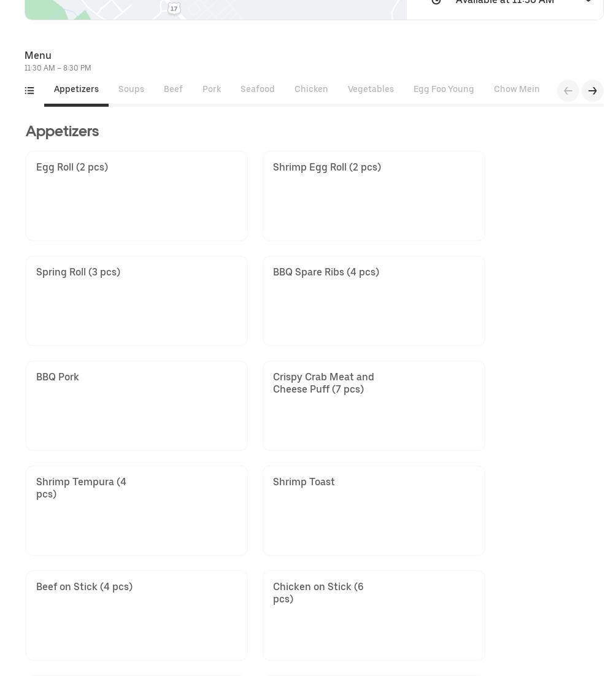The image size is (616, 676).
Task: Switch to the Soups tab
Action: click(x=131, y=89)
